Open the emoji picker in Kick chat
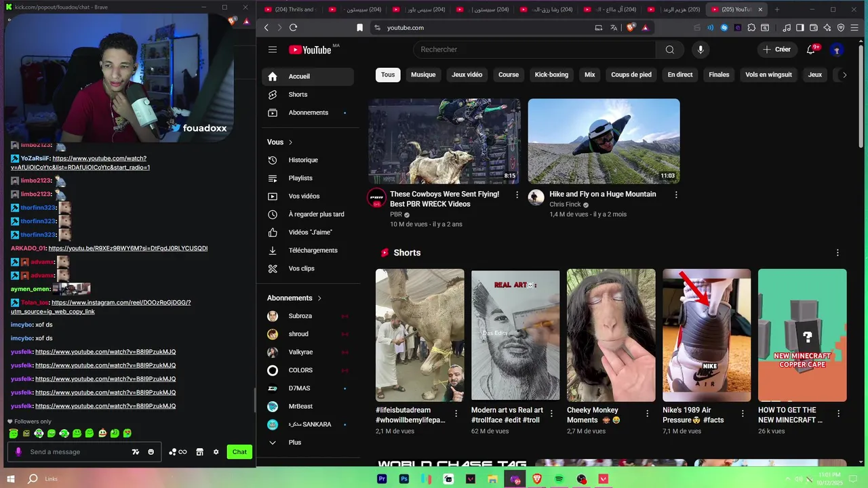The height and width of the screenshot is (488, 868). tap(151, 452)
